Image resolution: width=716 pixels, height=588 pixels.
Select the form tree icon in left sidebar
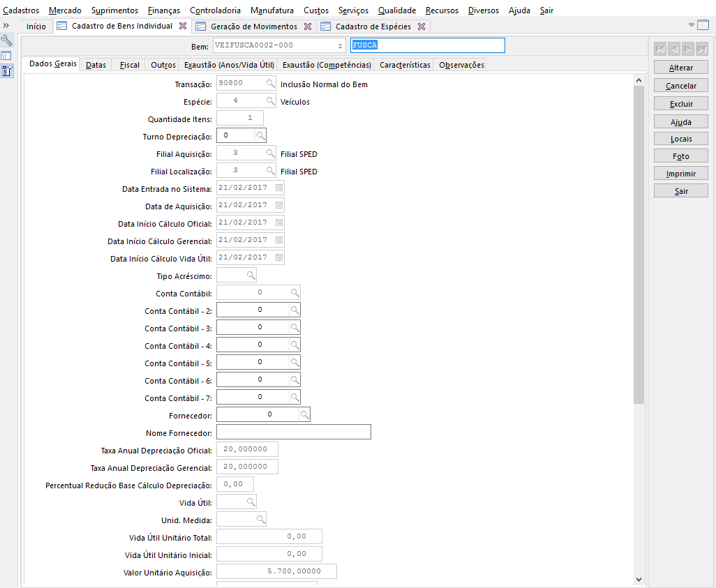6,70
